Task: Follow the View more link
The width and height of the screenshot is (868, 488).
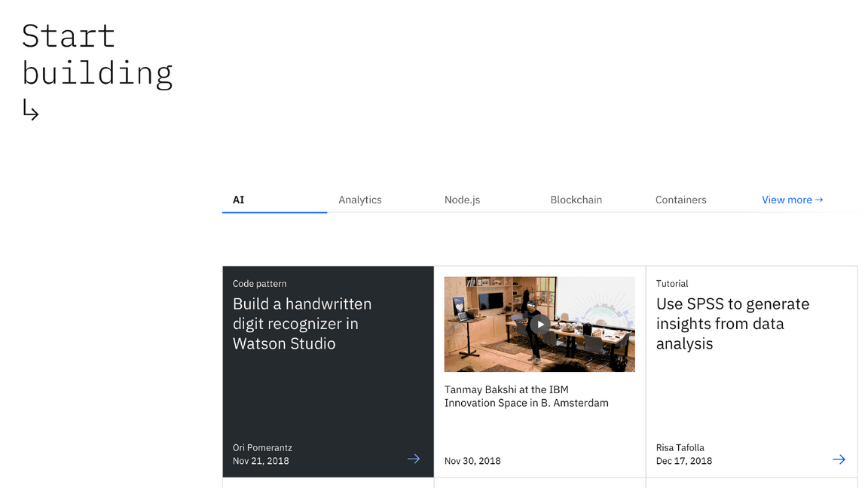Action: click(792, 200)
